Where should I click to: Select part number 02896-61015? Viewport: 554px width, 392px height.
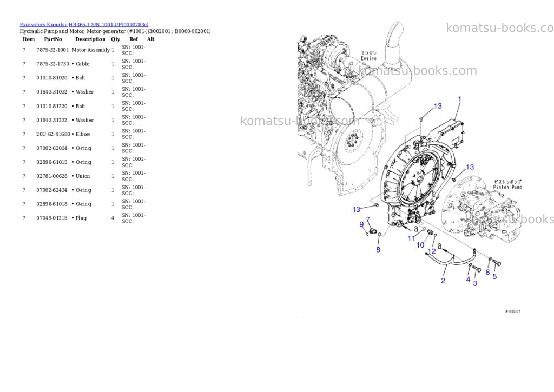click(51, 162)
